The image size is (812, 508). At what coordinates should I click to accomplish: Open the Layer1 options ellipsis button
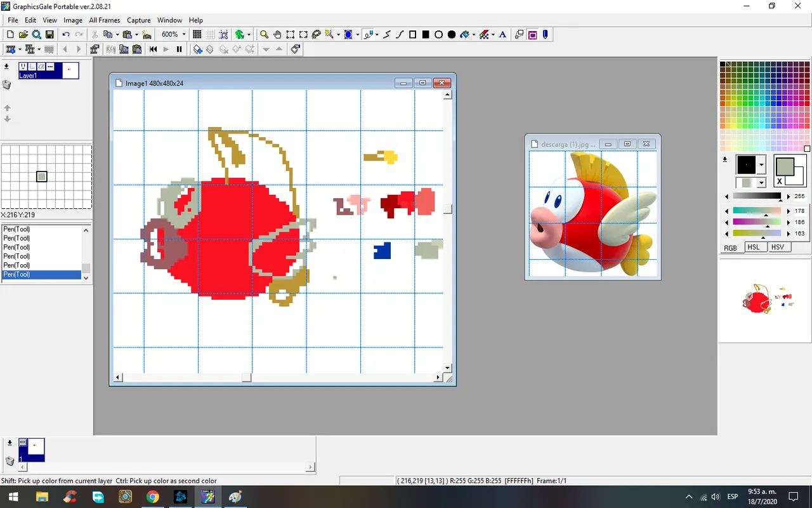pyautogui.click(x=50, y=67)
